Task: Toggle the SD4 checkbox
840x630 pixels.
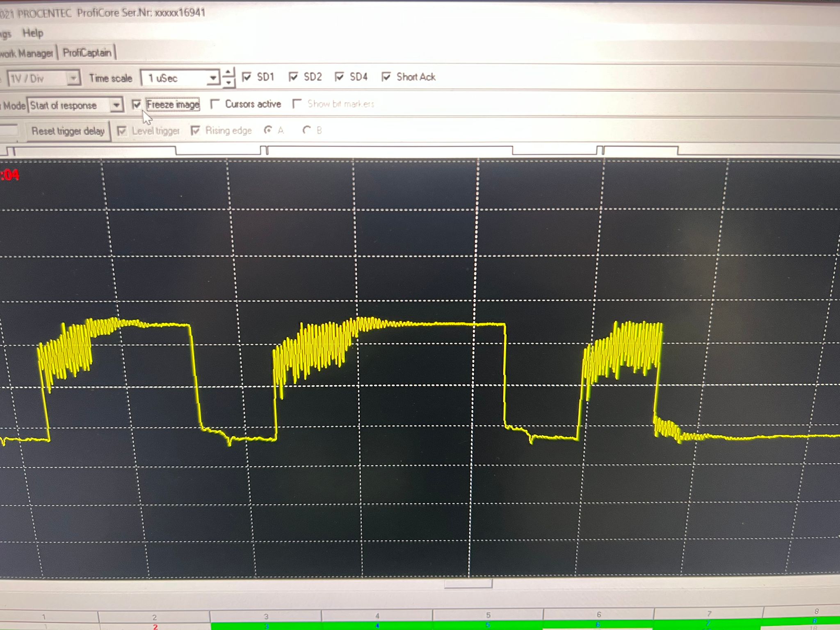Action: tap(339, 77)
